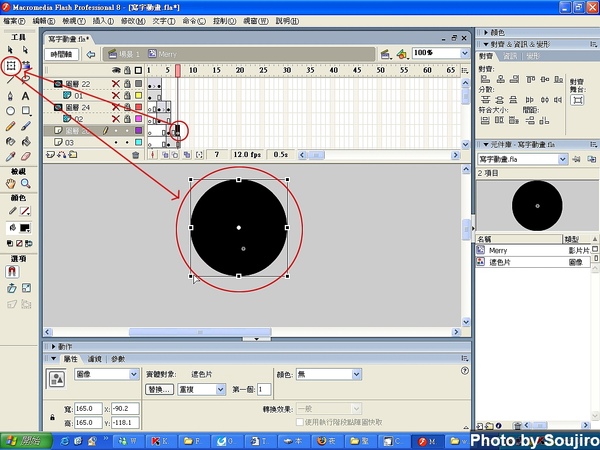Screen dimensions: 600x450
Task: Select the Hand tool
Action: coord(11,184)
